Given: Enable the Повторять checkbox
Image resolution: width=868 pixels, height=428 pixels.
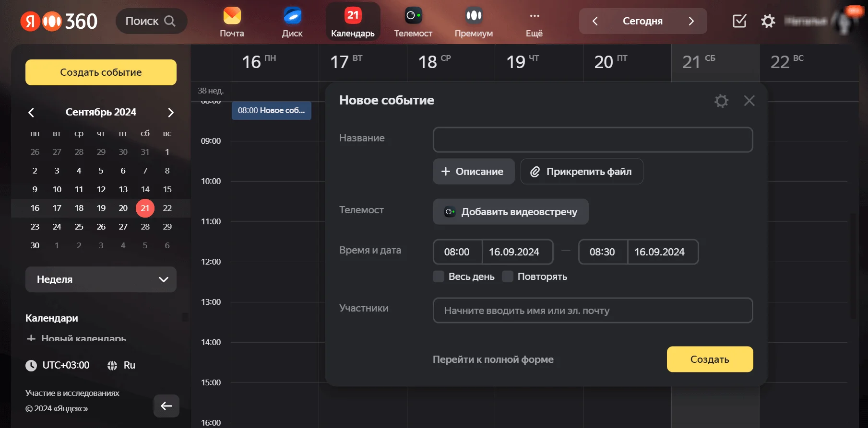Looking at the screenshot, I should pyautogui.click(x=508, y=277).
